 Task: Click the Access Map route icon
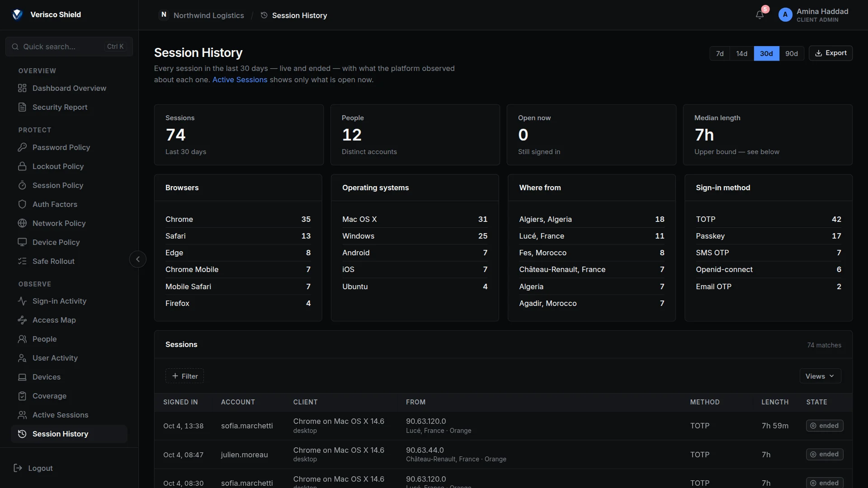click(22, 320)
